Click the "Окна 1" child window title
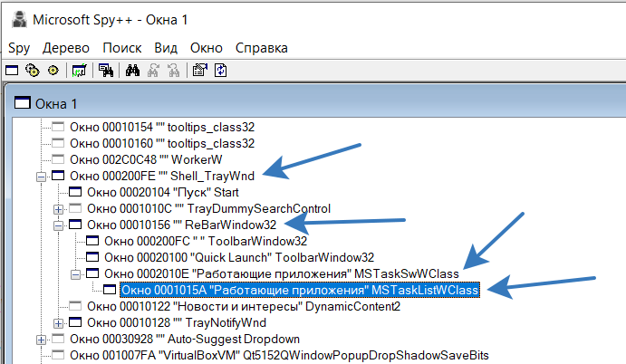The image size is (626, 364). tap(56, 104)
